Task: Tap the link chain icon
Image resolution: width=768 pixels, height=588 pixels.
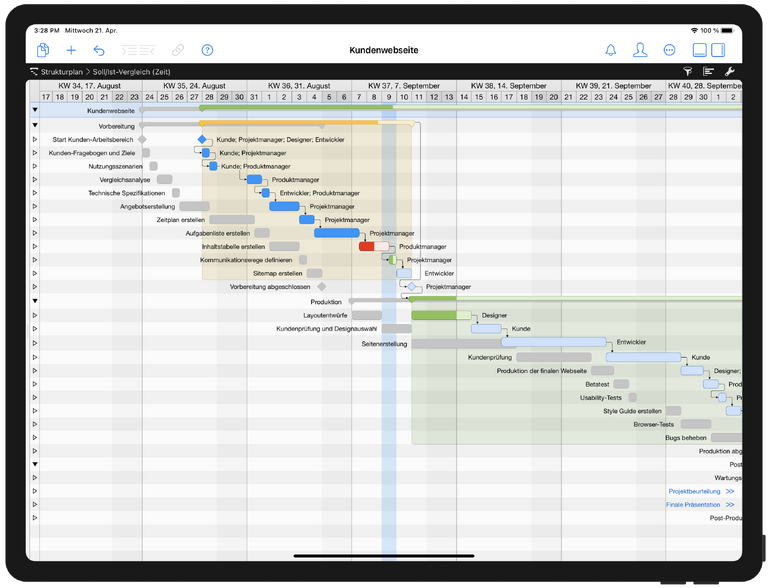Action: (178, 50)
